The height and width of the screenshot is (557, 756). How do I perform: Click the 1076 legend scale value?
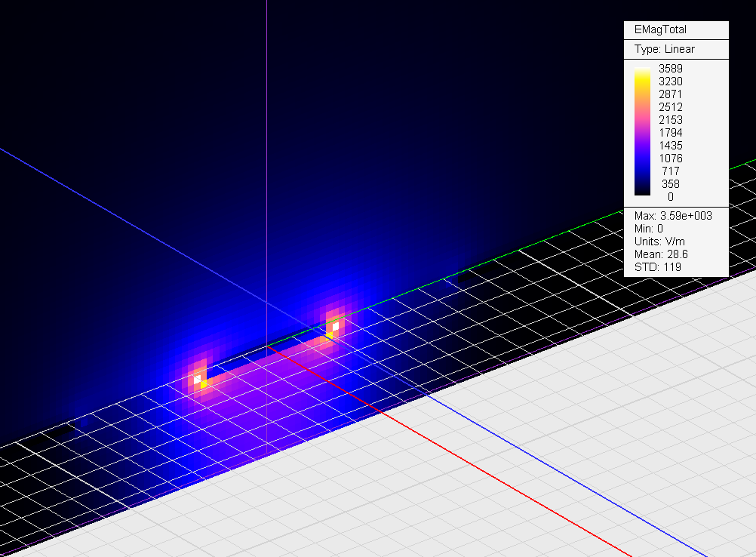coord(670,158)
